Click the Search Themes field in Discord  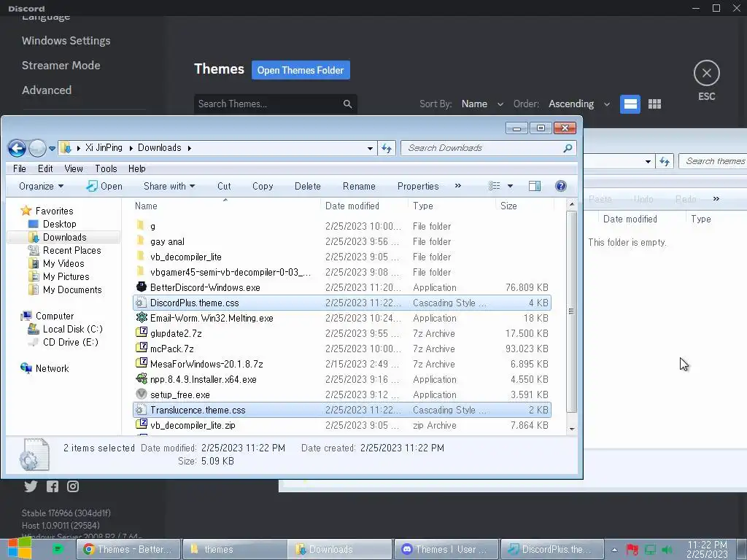pyautogui.click(x=275, y=104)
